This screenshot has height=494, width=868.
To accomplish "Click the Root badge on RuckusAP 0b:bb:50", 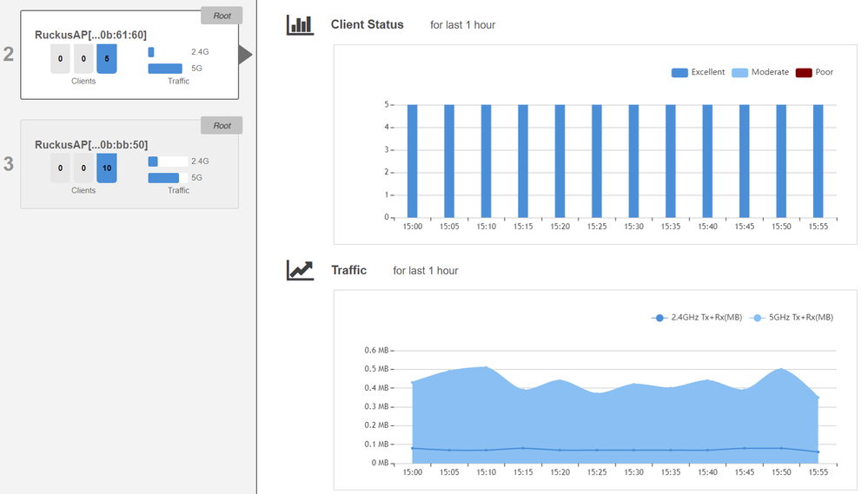I will [x=222, y=126].
